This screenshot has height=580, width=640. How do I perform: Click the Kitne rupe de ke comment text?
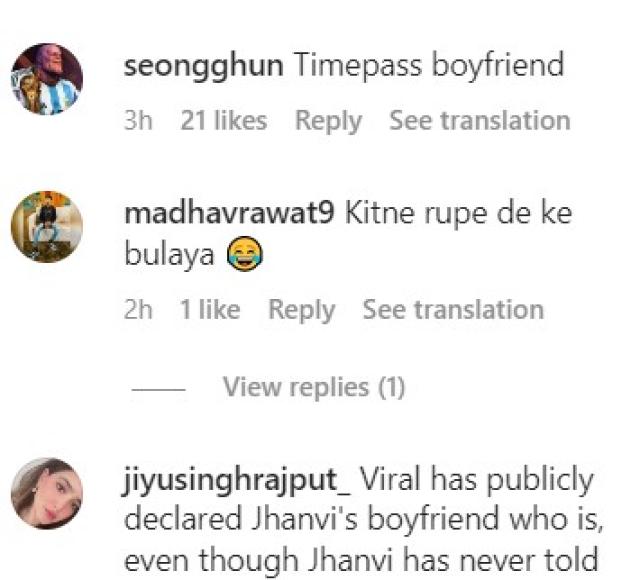348,233
